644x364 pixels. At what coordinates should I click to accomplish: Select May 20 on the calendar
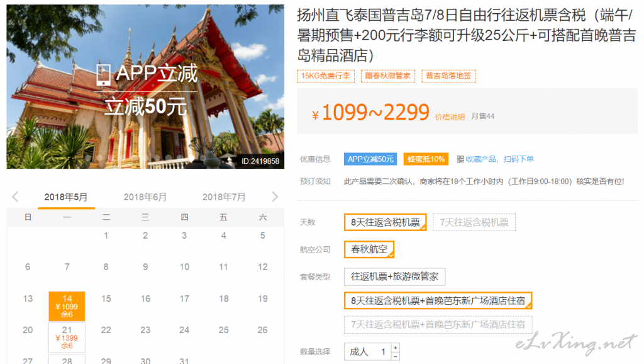28,330
